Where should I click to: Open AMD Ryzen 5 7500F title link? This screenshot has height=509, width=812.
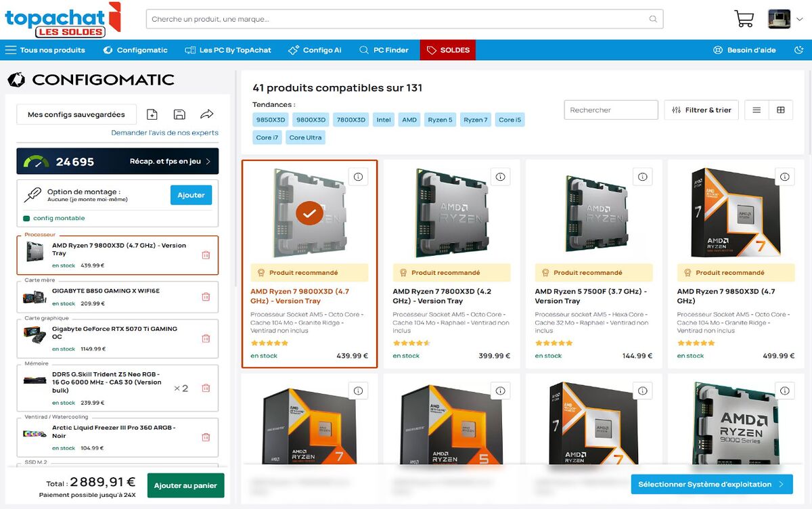pos(591,296)
